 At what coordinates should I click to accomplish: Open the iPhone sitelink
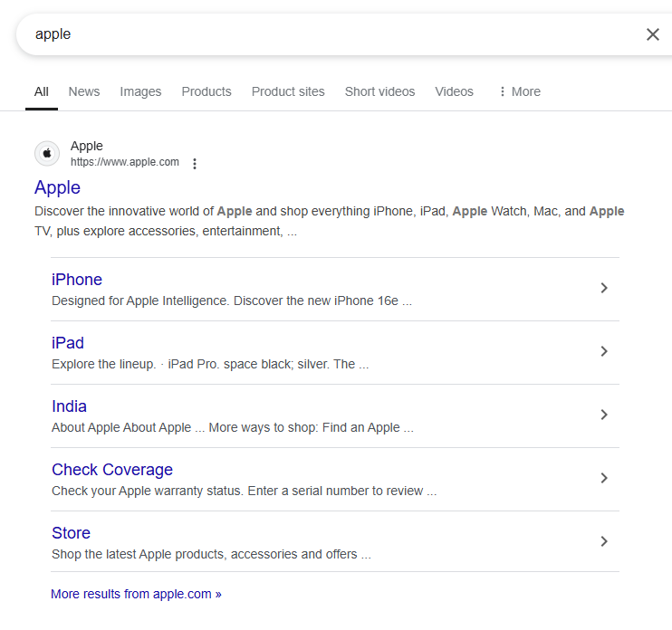[x=77, y=280]
